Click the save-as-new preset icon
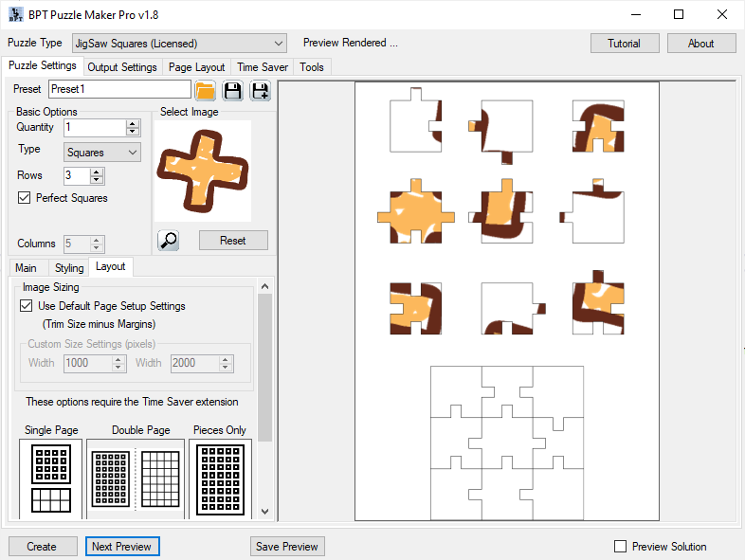 coord(259,90)
